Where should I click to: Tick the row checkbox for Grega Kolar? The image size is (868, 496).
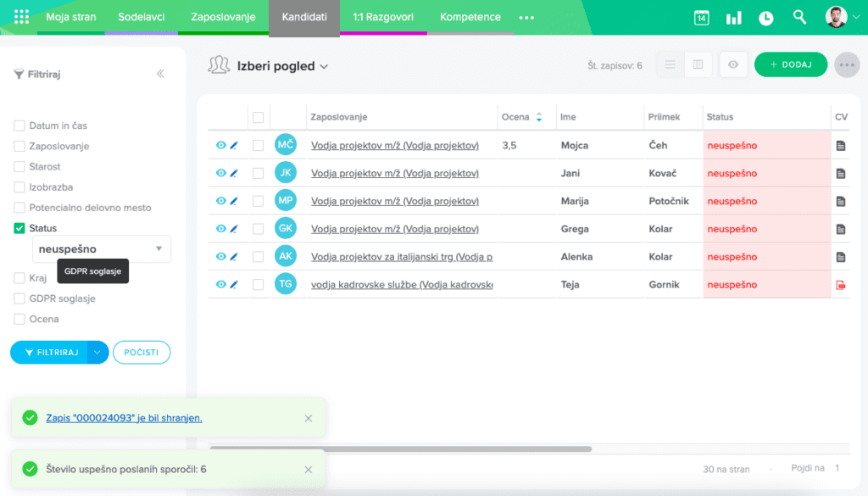click(x=259, y=229)
